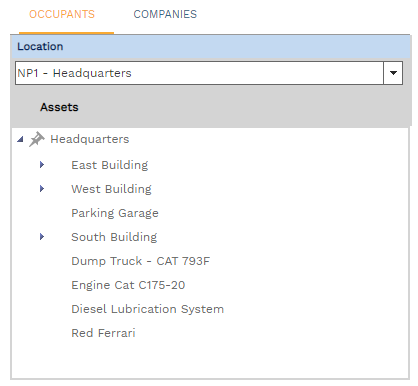Click the Location header label
Image resolution: width=418 pixels, height=386 pixels.
point(40,46)
